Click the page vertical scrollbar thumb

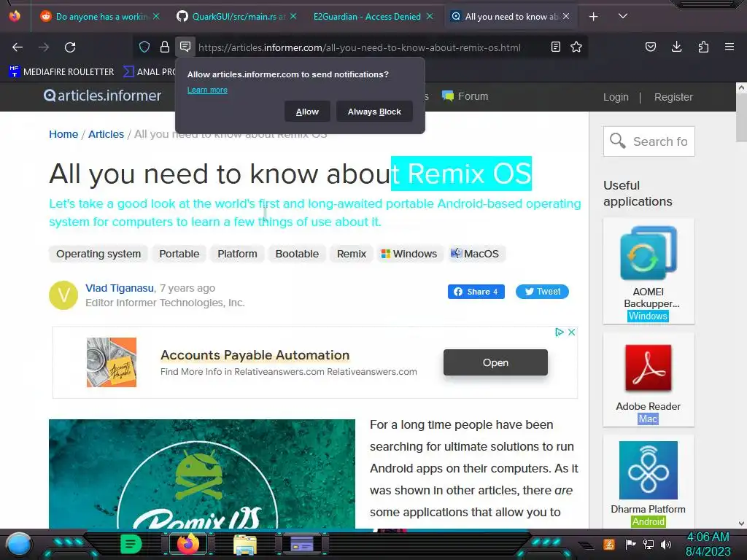click(x=741, y=117)
